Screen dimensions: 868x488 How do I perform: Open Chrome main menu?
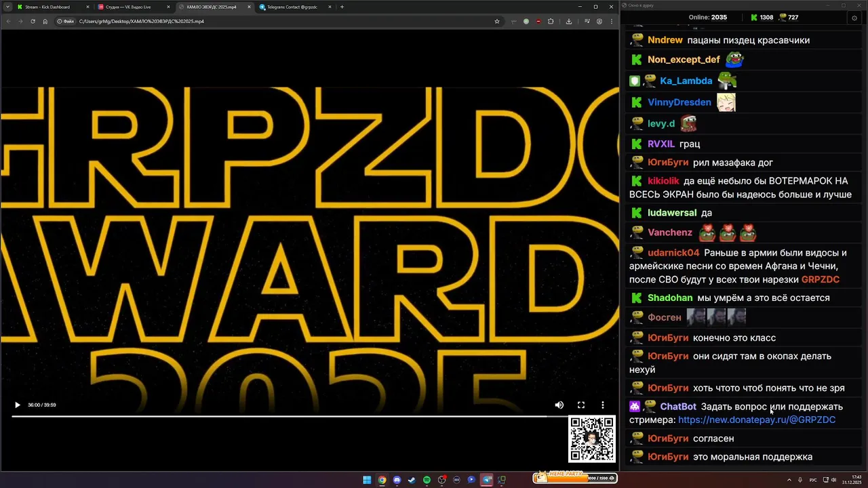[x=612, y=21]
